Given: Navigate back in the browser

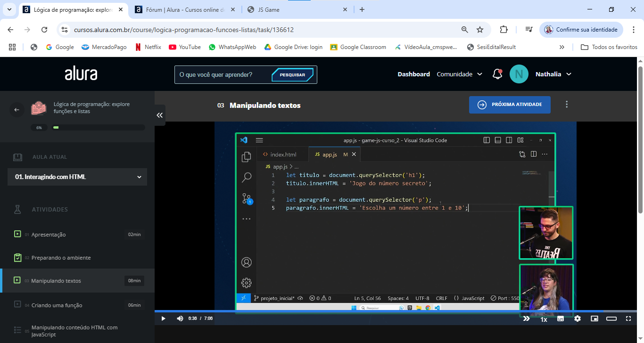Looking at the screenshot, I should pyautogui.click(x=10, y=30).
